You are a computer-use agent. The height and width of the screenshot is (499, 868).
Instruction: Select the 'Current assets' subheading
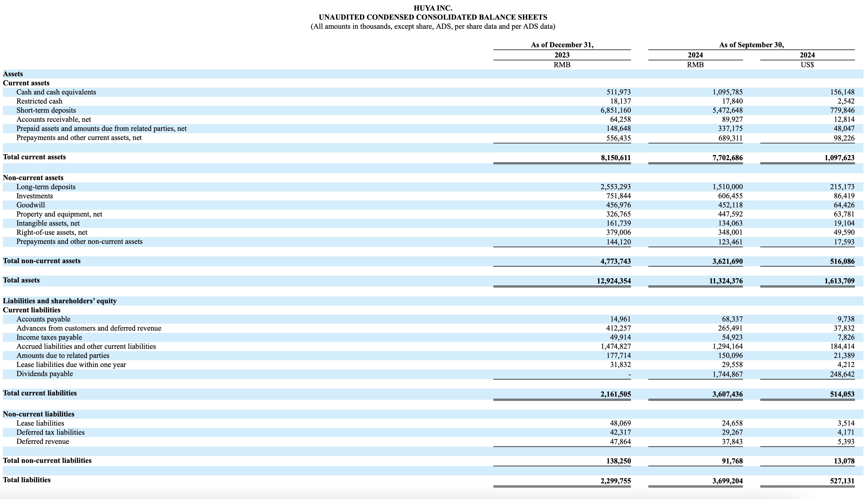[26, 83]
